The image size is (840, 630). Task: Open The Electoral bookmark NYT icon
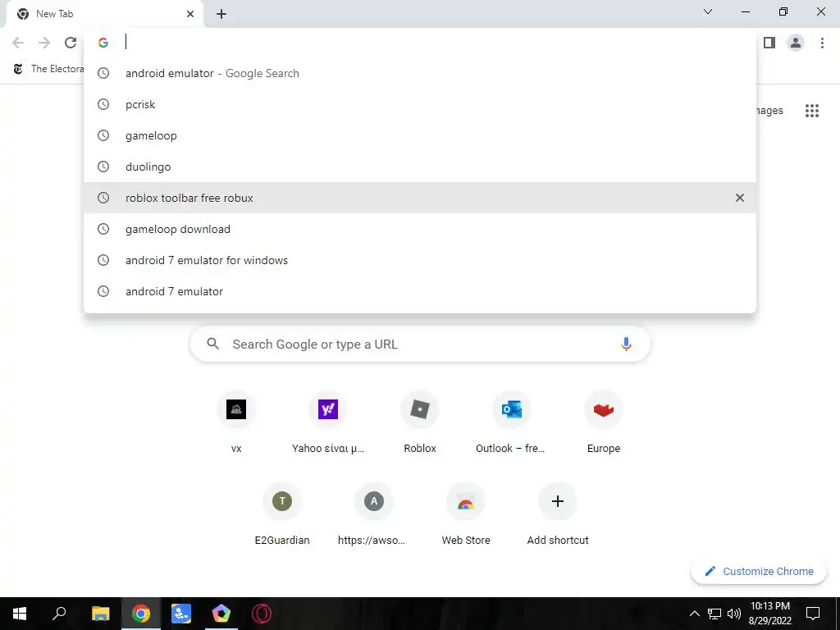[x=18, y=69]
